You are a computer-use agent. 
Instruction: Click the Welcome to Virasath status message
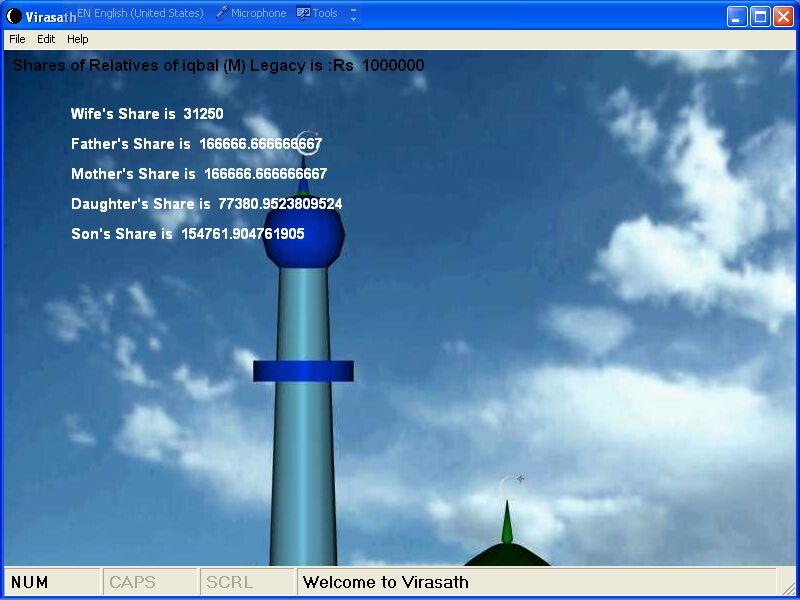(x=386, y=582)
